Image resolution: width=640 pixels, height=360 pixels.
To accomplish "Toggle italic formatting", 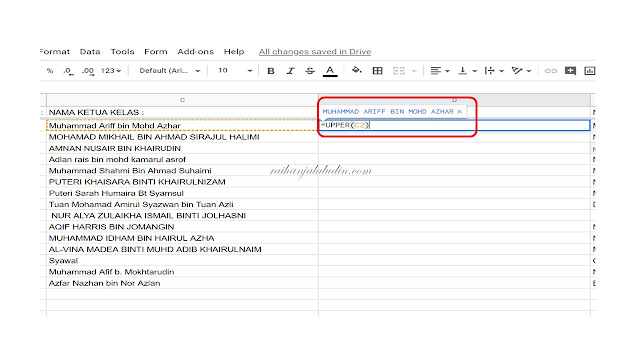I will (290, 71).
